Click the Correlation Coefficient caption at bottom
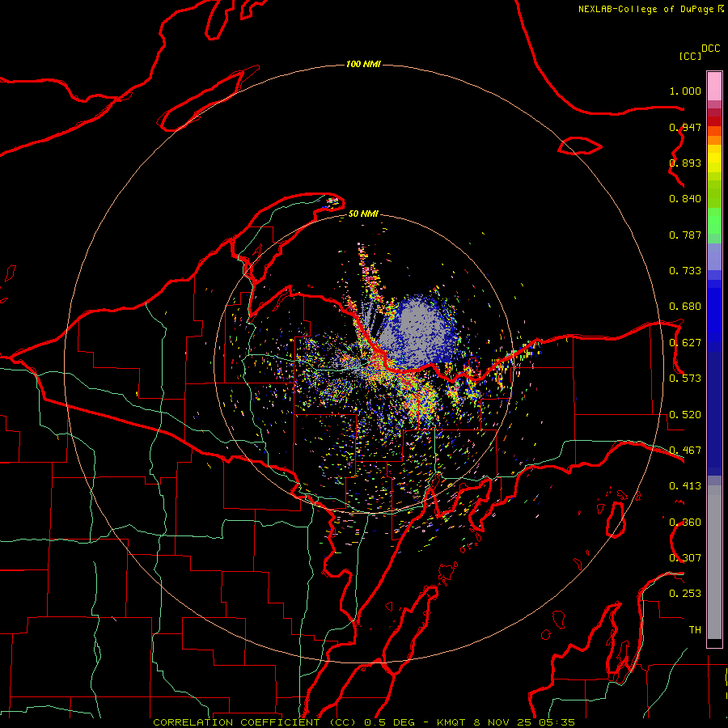The height and width of the screenshot is (728, 728). [364, 722]
